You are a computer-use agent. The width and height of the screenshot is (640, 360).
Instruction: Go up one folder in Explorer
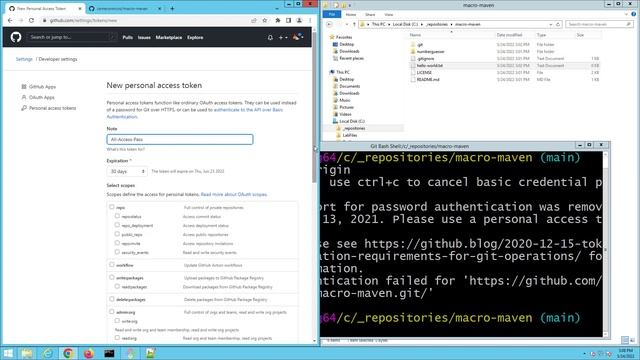pyautogui.click(x=354, y=24)
